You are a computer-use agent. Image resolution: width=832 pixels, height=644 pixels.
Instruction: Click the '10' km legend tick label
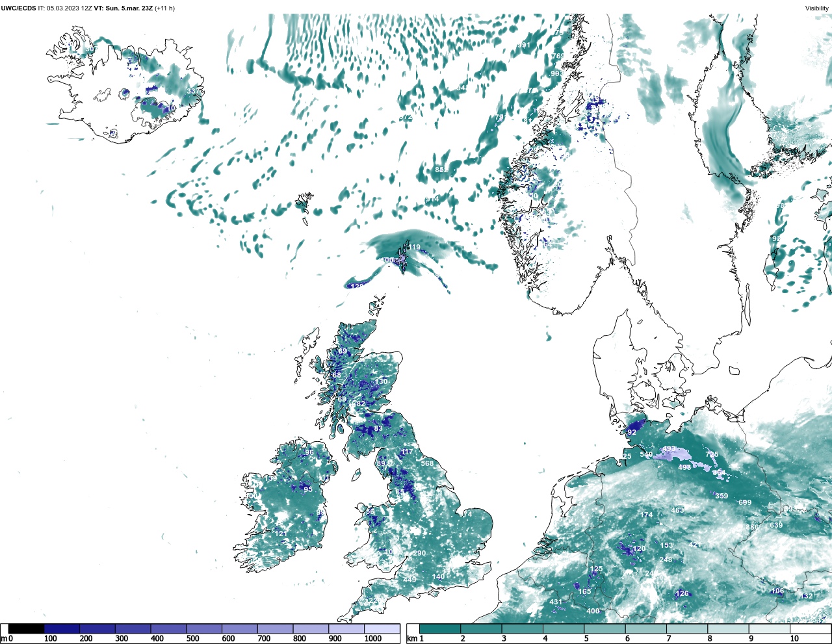click(x=794, y=639)
